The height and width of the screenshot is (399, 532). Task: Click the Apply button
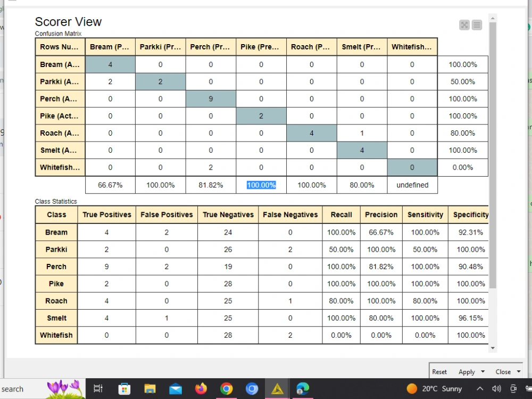pyautogui.click(x=467, y=372)
